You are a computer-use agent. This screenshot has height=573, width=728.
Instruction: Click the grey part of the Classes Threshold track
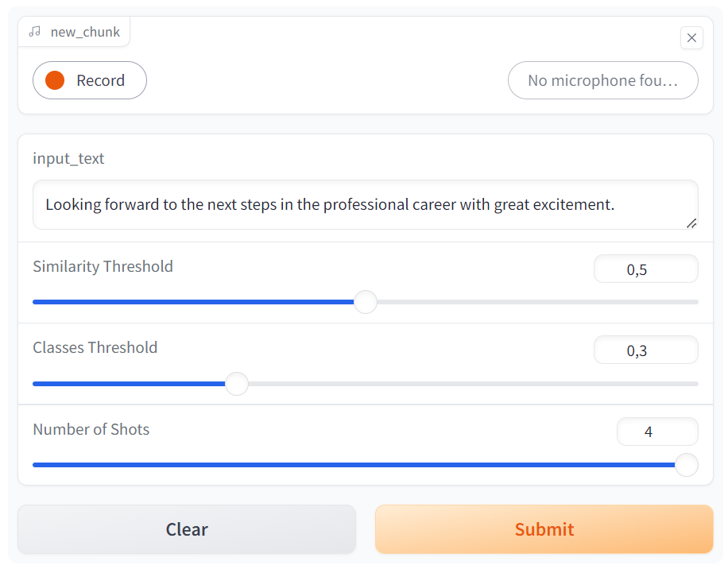point(473,384)
